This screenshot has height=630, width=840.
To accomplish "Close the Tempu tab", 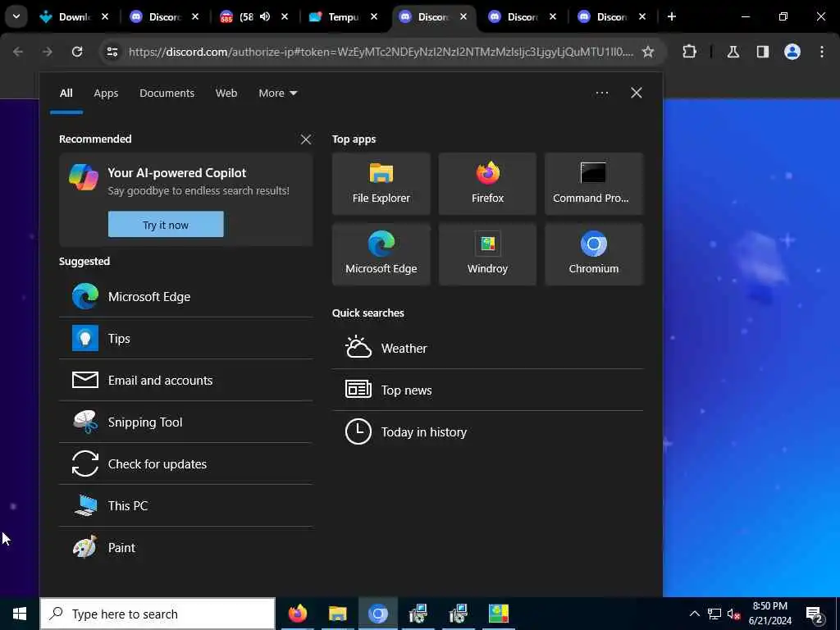I will pos(374,16).
